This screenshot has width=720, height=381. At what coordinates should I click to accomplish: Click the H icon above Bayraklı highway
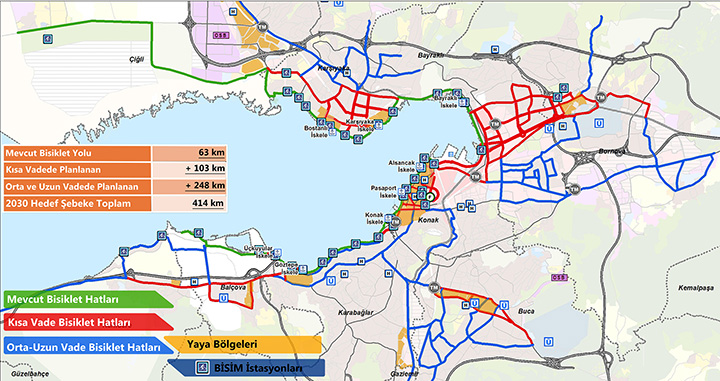tap(495, 49)
